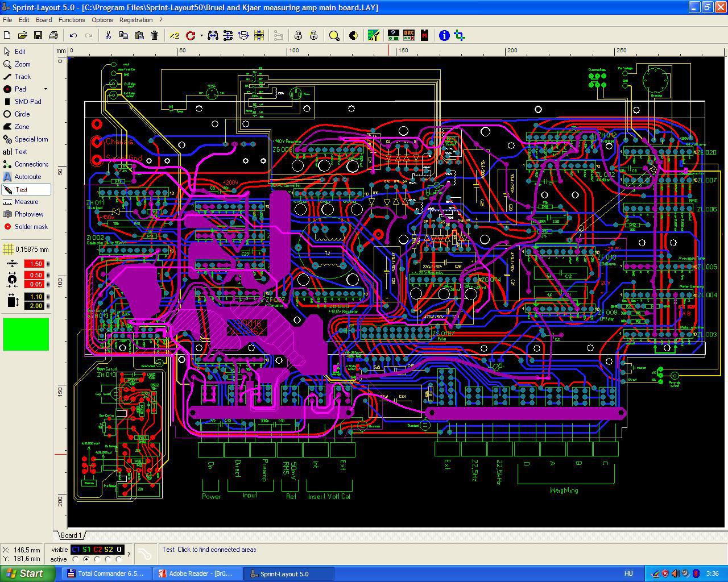Open the rotate angle dropdown arrow
Image resolution: width=728 pixels, height=582 pixels.
201,36
